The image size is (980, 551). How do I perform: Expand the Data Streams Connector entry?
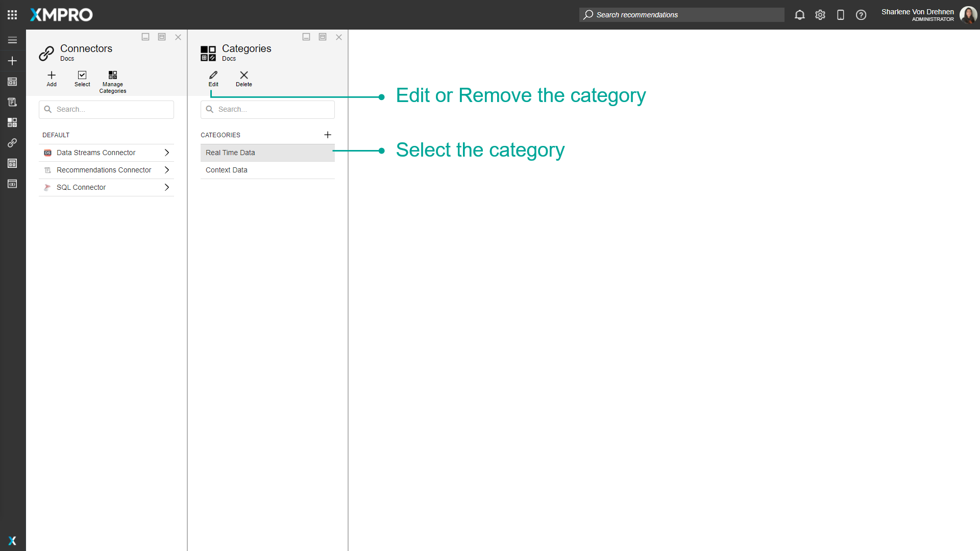pos(167,152)
